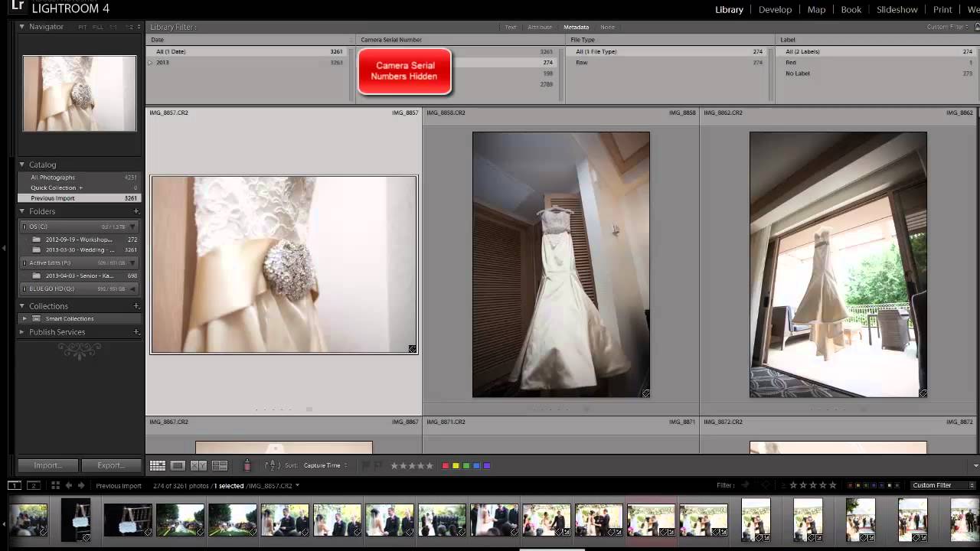Open 2012-09-19 Workshop folder
The height and width of the screenshot is (551, 980).
click(x=79, y=240)
